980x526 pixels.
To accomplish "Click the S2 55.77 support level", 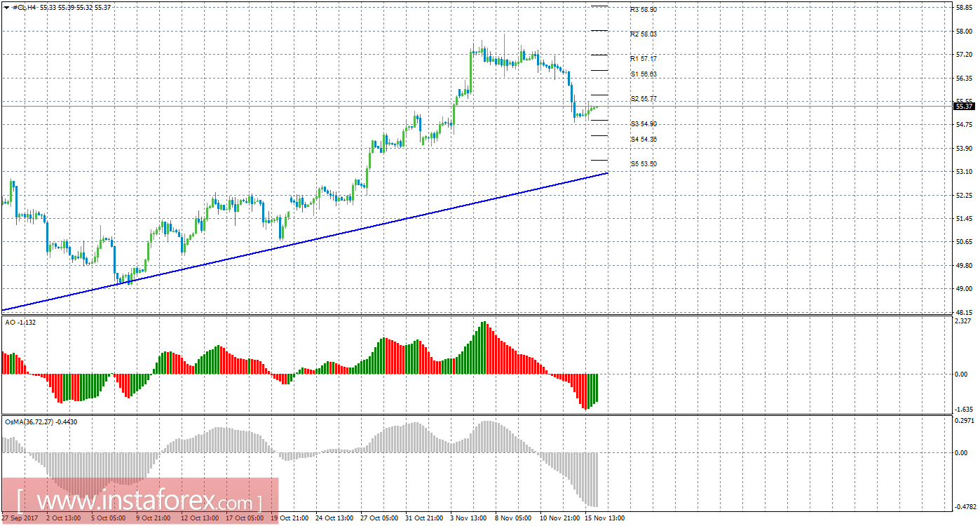I will click(x=643, y=98).
